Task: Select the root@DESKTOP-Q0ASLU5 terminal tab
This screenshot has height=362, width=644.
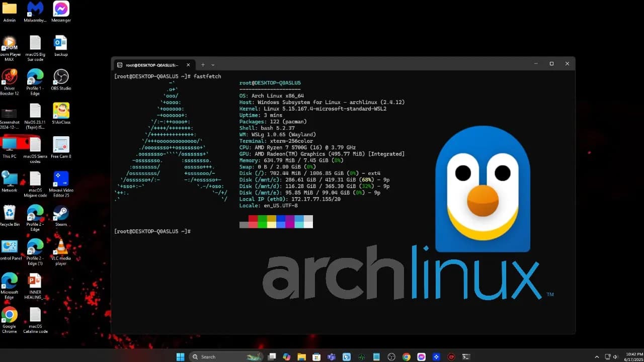Action: (151, 64)
